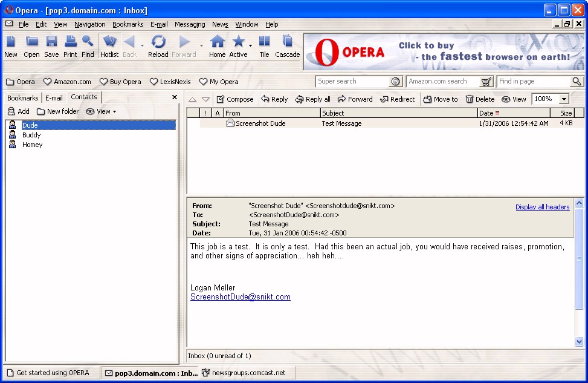This screenshot has height=383, width=588.
Task: Open the LexisNexis bookmark
Action: tap(170, 82)
